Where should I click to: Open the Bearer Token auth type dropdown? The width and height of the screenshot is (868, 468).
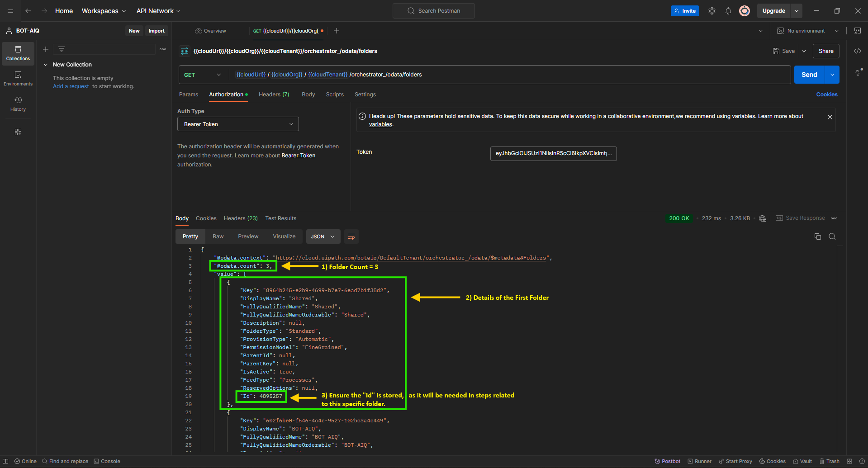tap(238, 124)
